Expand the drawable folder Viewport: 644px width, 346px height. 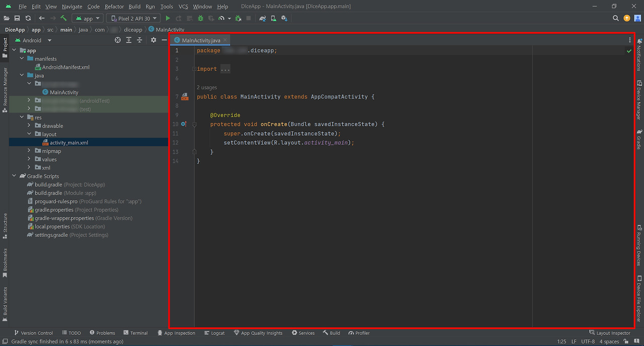click(x=30, y=126)
